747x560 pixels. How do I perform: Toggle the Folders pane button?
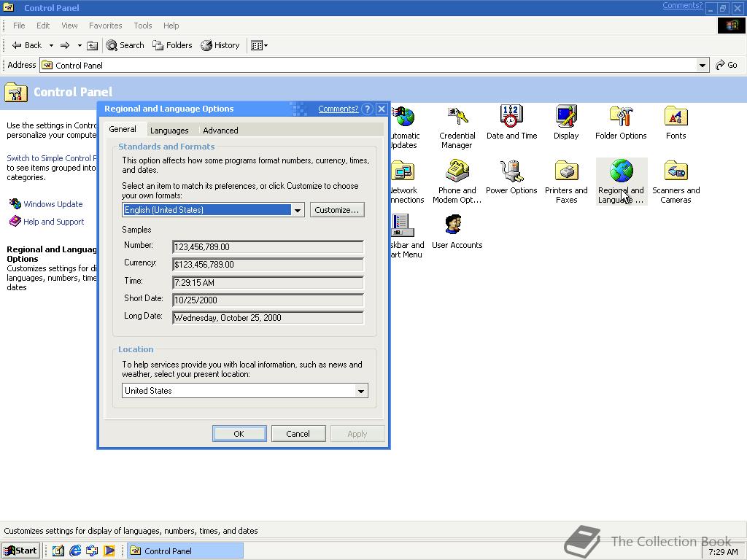pyautogui.click(x=172, y=45)
